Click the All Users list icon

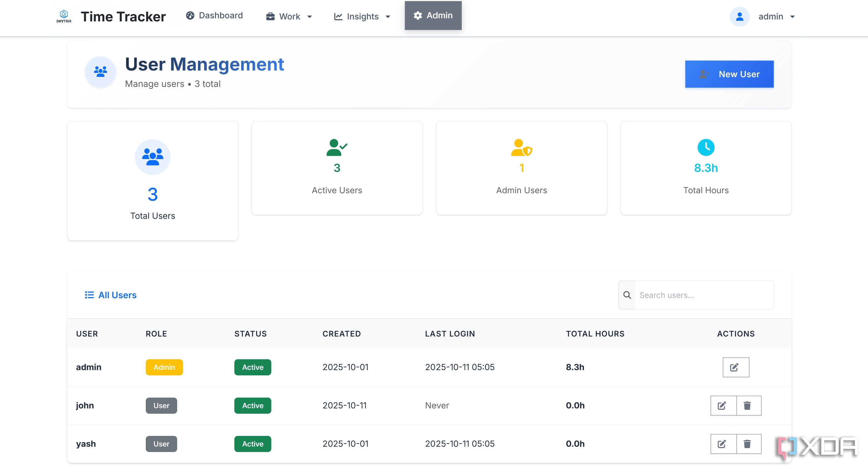pos(89,295)
